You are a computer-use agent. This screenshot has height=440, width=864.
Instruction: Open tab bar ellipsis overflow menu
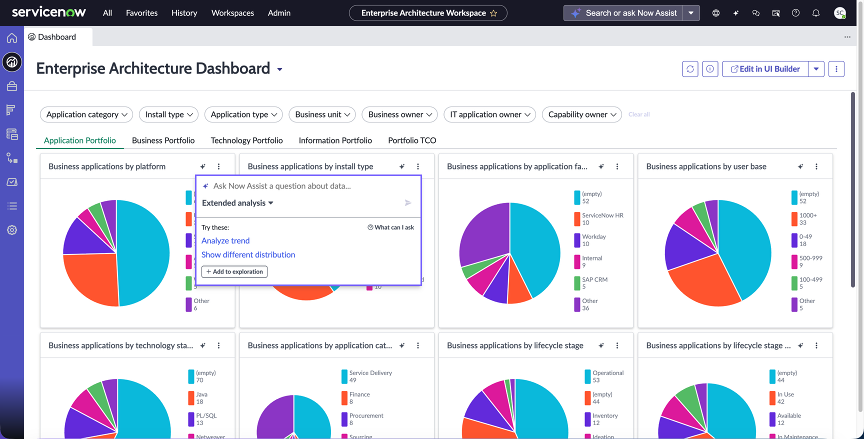click(x=847, y=37)
